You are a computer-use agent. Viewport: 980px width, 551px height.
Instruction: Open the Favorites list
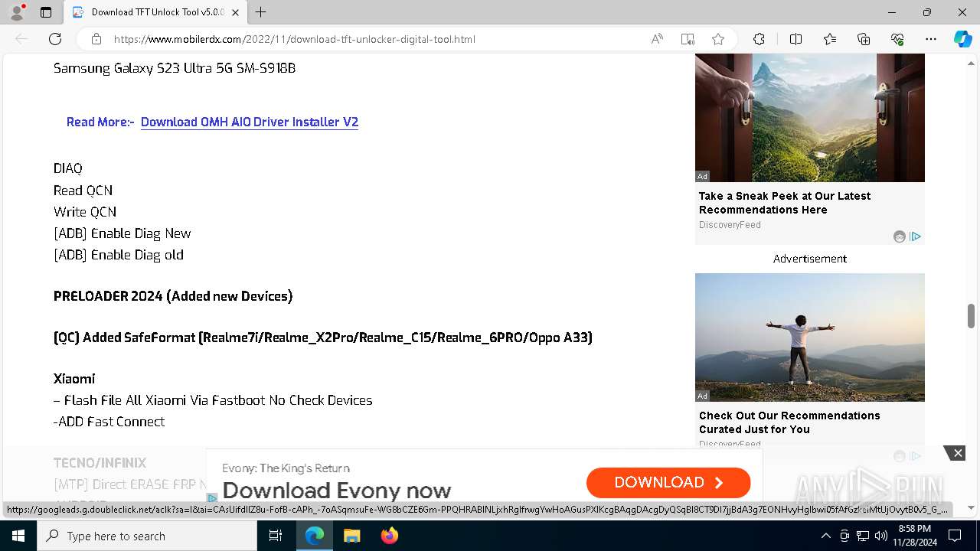pos(830,39)
